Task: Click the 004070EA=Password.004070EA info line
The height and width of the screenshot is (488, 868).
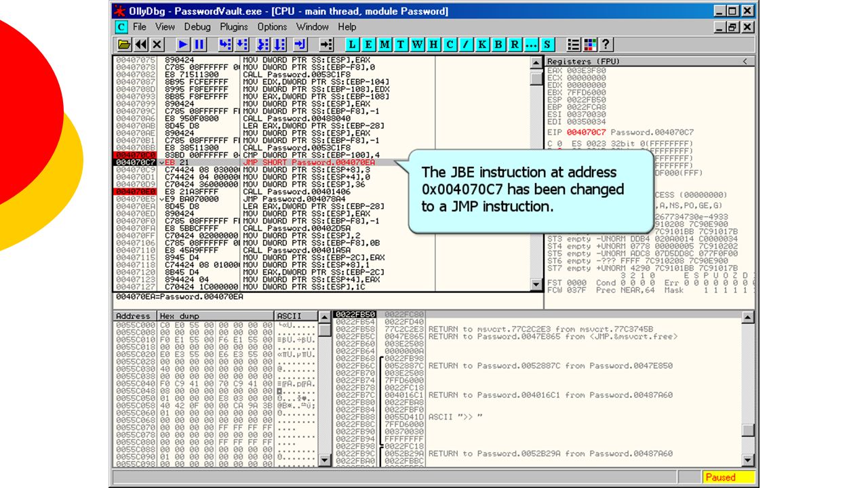Action: [180, 297]
